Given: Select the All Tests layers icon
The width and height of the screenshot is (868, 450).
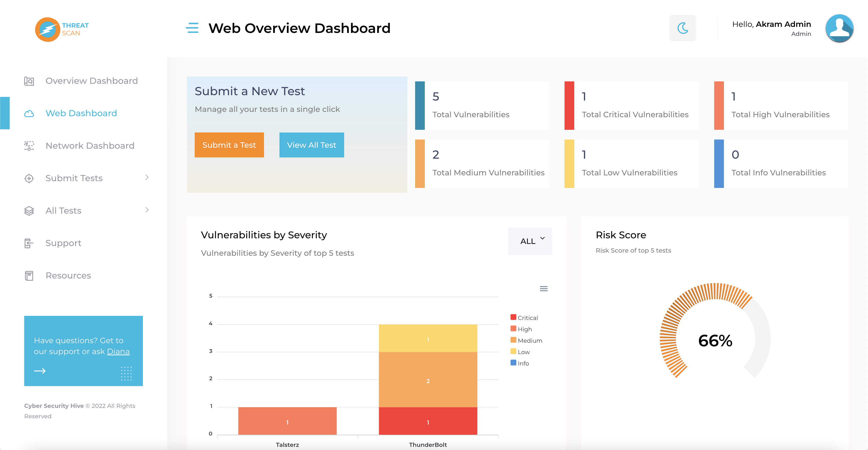Looking at the screenshot, I should pyautogui.click(x=29, y=210).
